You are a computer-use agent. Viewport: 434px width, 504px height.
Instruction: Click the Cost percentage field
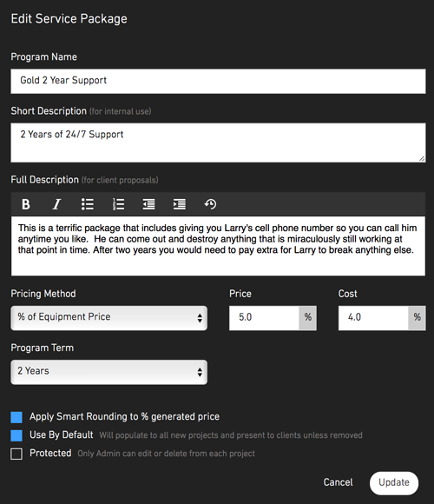coord(373,318)
